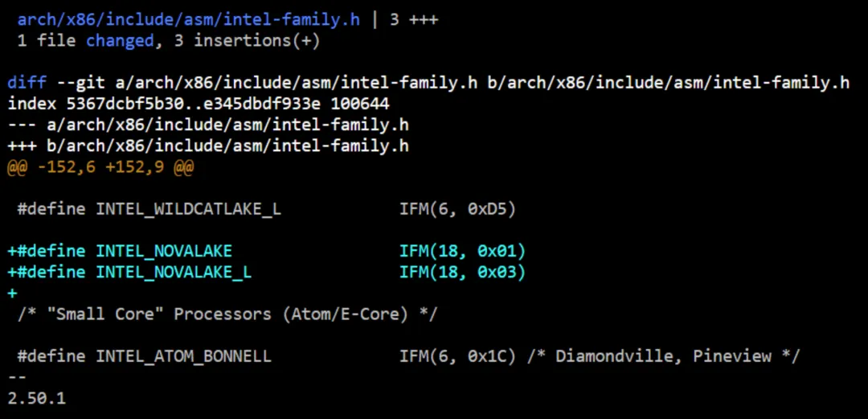Click the "--- a/arch/x86" old file line
868x419 pixels.
[x=208, y=125]
